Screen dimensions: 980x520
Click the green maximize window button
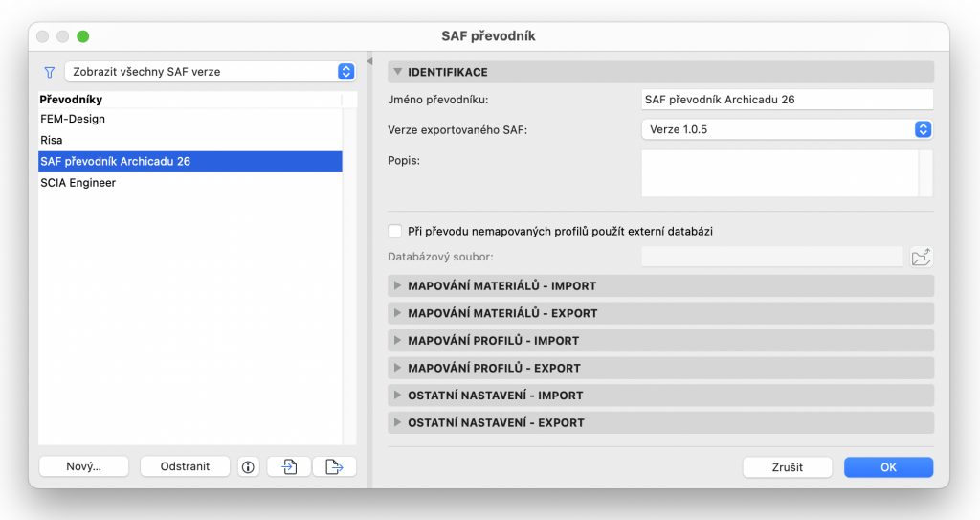[x=83, y=36]
